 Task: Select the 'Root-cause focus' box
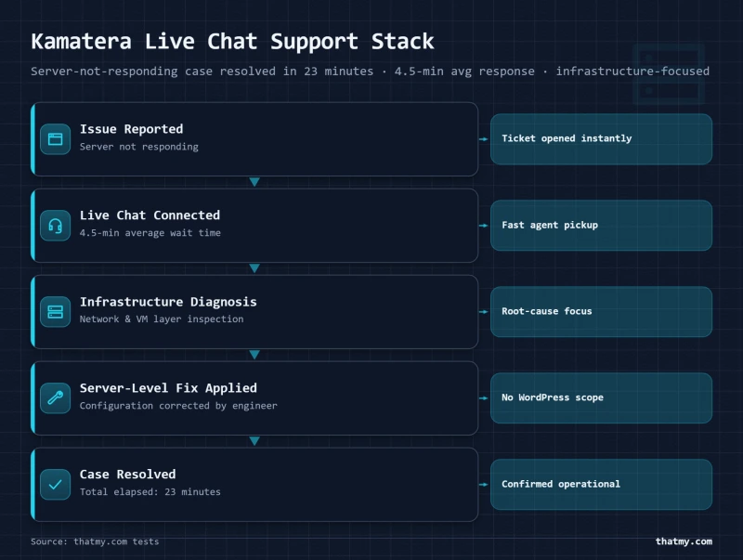tap(601, 312)
